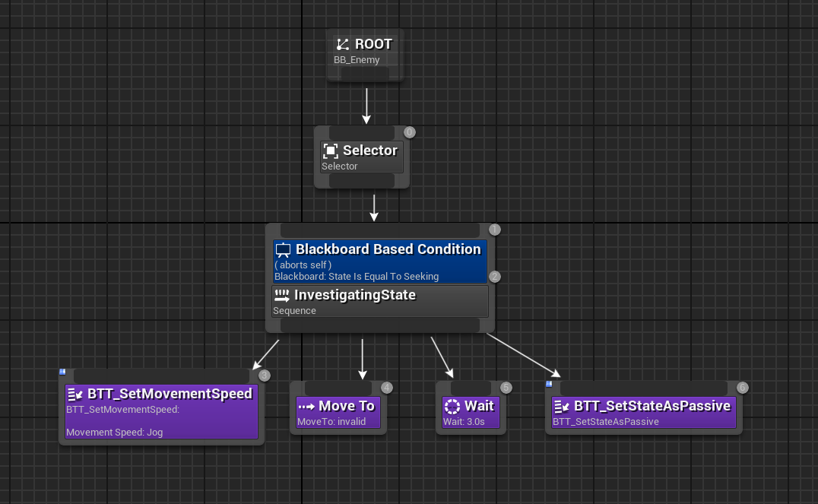Click the InvestigatingState node's bottom output pin

[380, 325]
